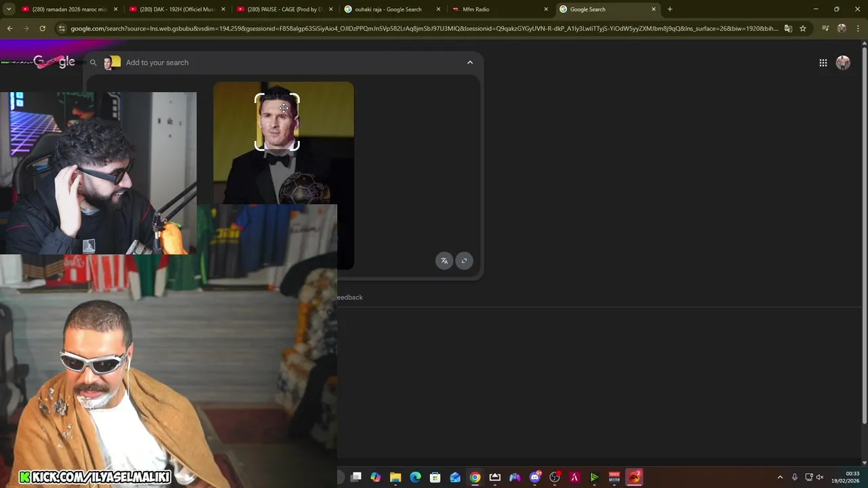The image size is (868, 488).
Task: Open the game controller app in taskbar
Action: coord(515,477)
